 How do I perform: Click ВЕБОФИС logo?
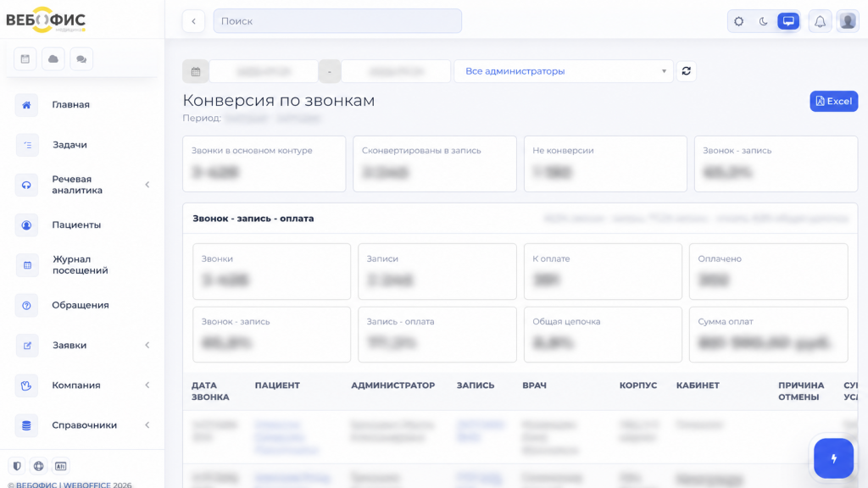coord(46,20)
